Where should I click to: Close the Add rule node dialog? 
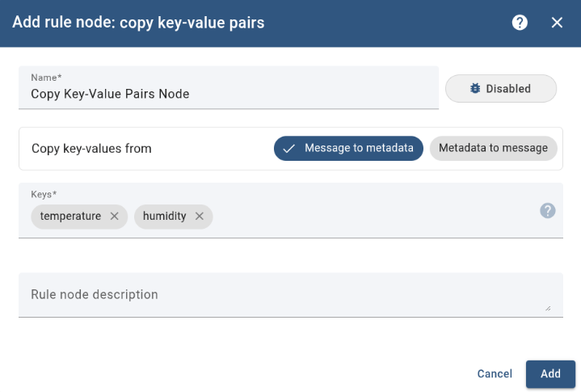coord(557,23)
